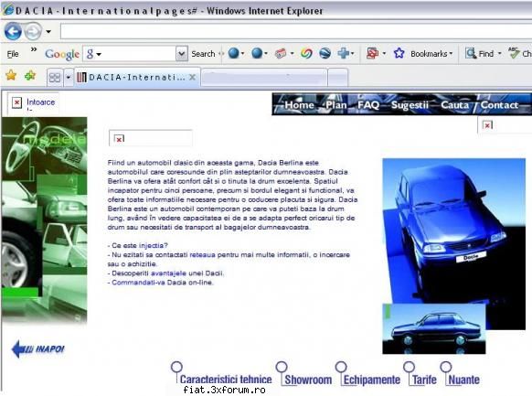Click the blue plus toolbar icon
The width and height of the screenshot is (532, 396).
[344, 53]
